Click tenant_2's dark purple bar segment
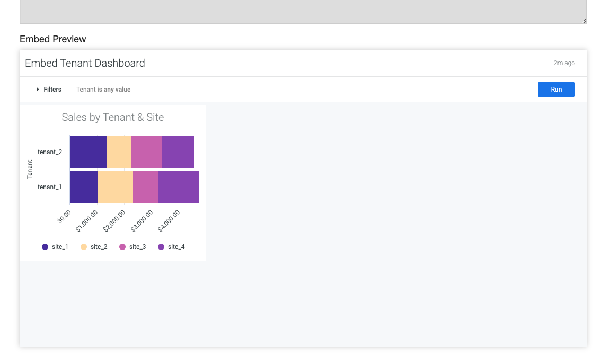This screenshot has width=593, height=364. coord(87,152)
